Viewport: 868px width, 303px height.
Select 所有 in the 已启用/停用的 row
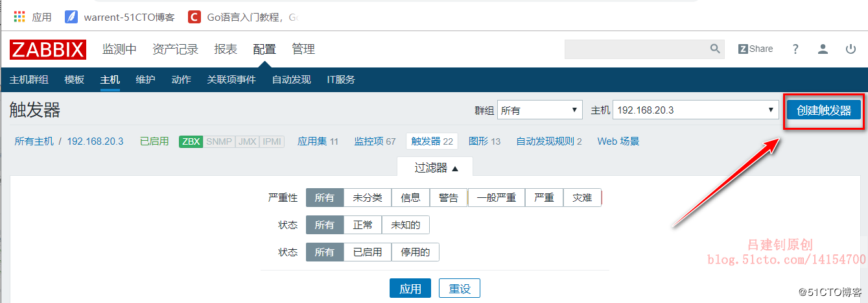click(325, 252)
